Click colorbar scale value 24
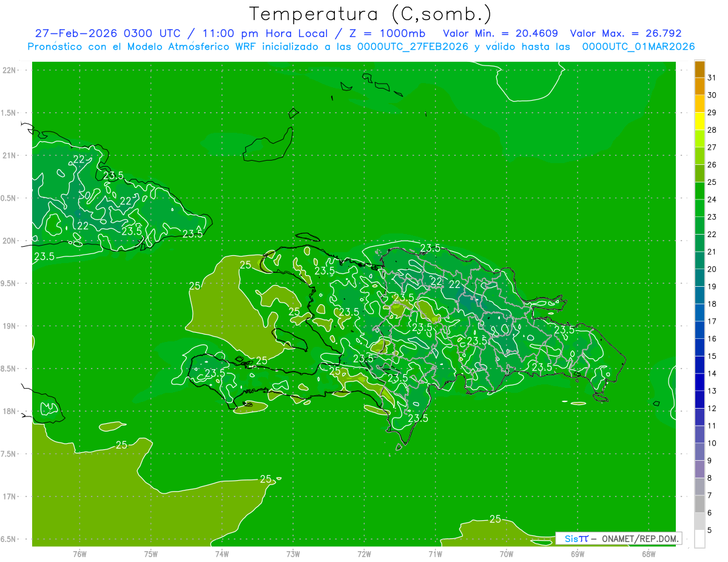The image size is (728, 562). (712, 199)
